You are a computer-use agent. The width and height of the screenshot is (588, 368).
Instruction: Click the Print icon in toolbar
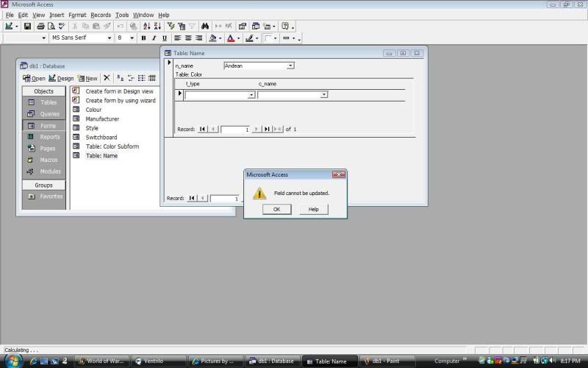click(40, 26)
